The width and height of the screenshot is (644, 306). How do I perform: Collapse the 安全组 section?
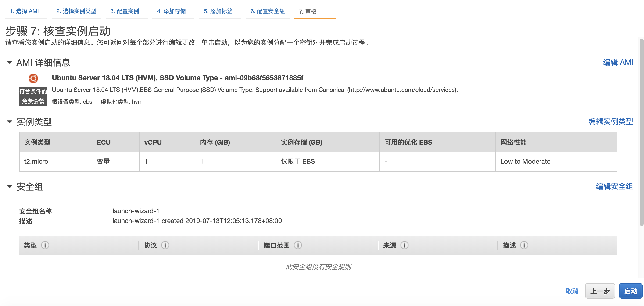pos(10,186)
